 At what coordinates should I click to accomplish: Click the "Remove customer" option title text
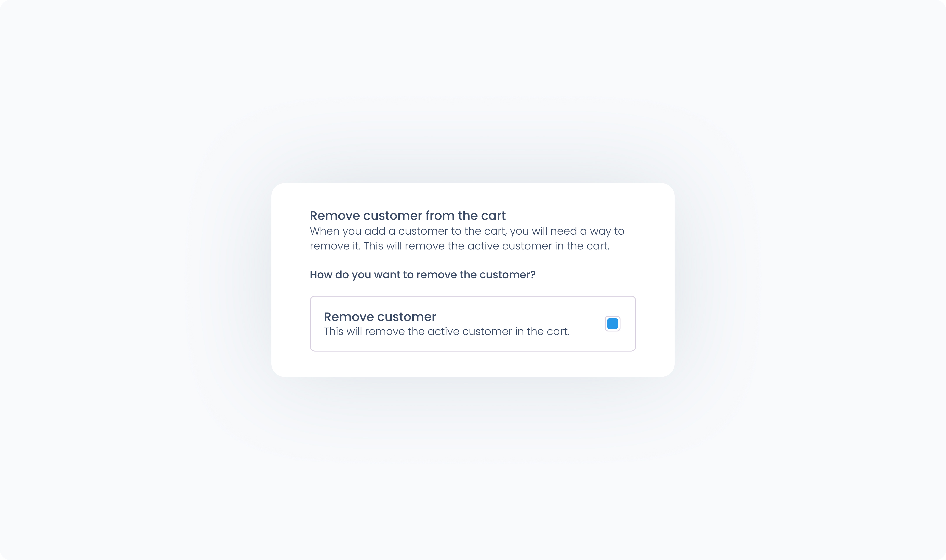pos(379,317)
